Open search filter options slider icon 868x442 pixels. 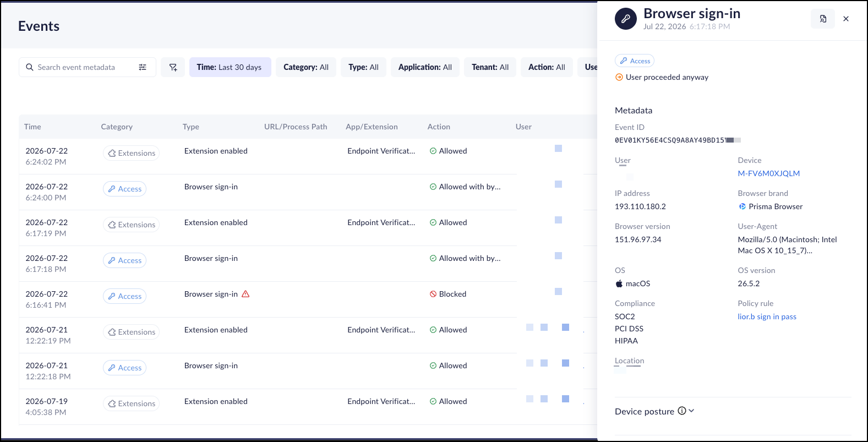(x=143, y=67)
